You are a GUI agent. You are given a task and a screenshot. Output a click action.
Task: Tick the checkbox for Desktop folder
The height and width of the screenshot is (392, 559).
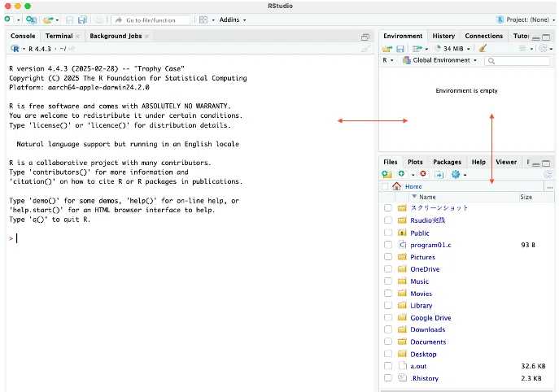point(388,354)
